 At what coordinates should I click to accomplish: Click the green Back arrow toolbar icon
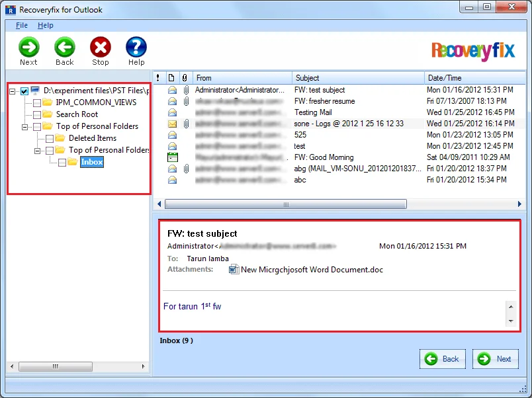point(64,47)
